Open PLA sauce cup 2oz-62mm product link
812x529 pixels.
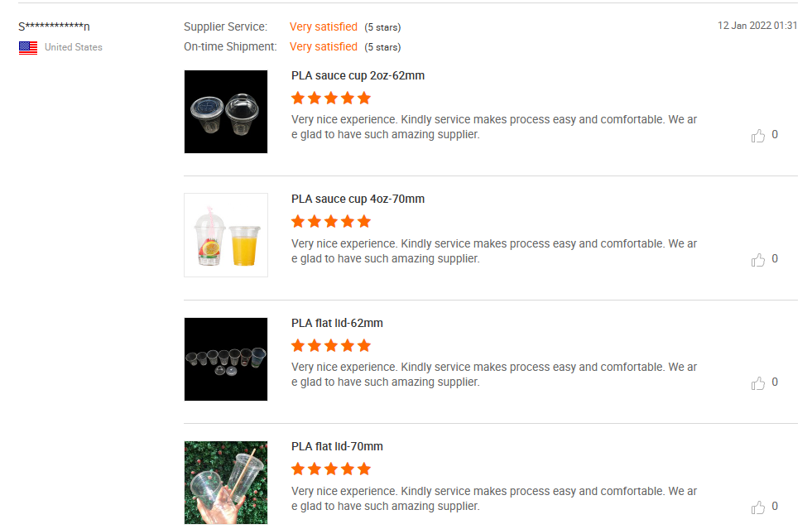point(358,75)
